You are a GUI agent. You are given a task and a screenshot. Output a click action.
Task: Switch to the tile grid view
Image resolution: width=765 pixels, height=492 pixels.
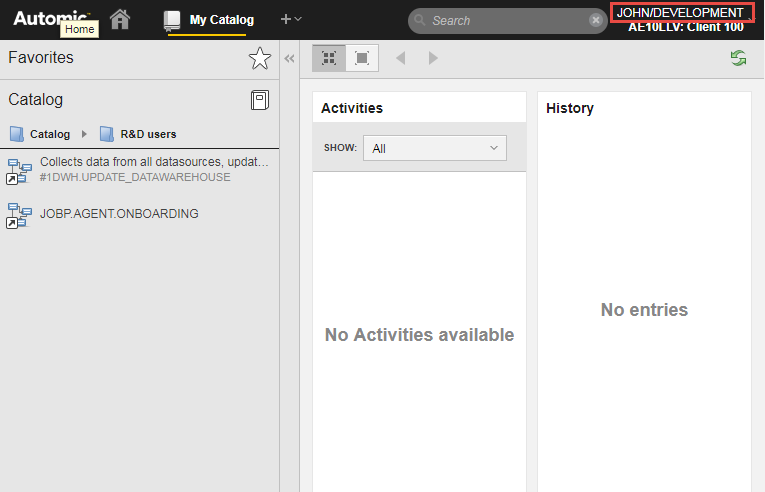[x=329, y=58]
